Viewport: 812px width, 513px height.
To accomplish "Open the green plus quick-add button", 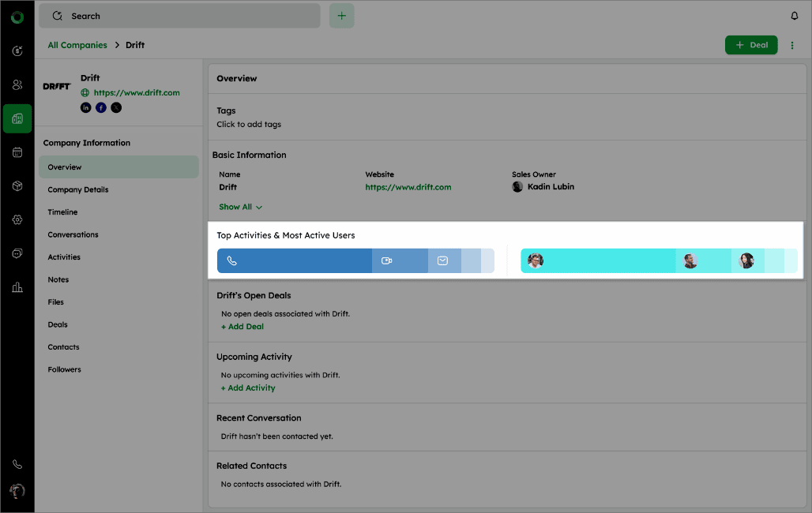I will [341, 16].
